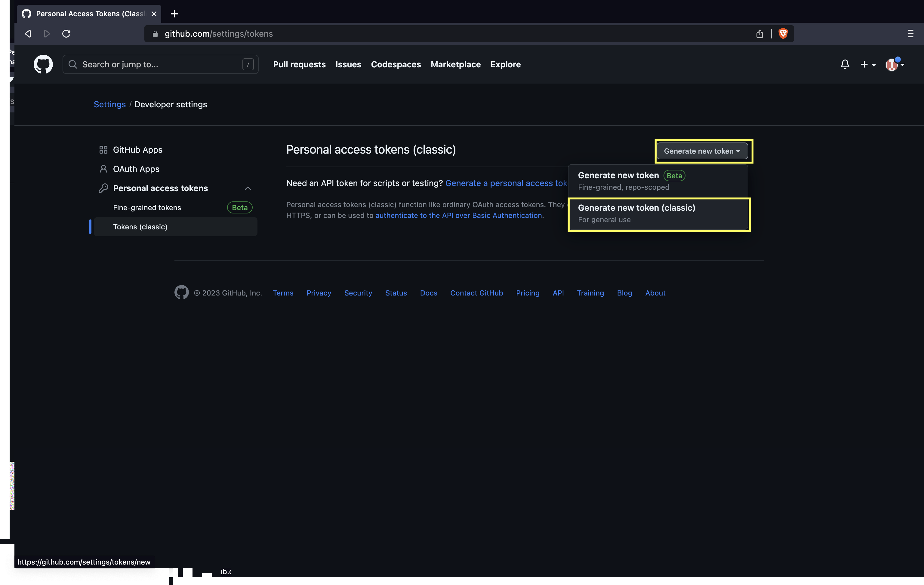Screen dimensions: 924x585
Task: Click the search magnifier icon
Action: click(x=72, y=64)
